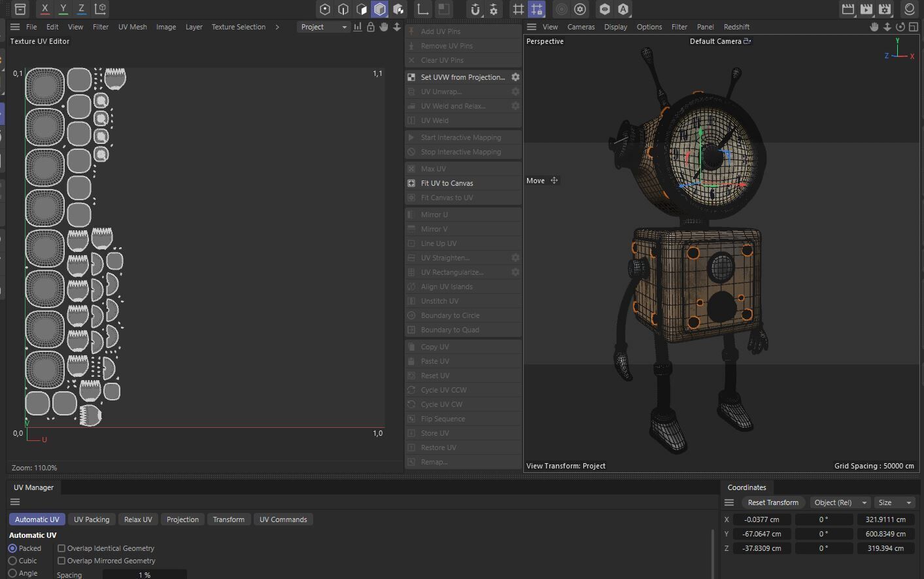Open the viewport Display menu

click(x=615, y=27)
